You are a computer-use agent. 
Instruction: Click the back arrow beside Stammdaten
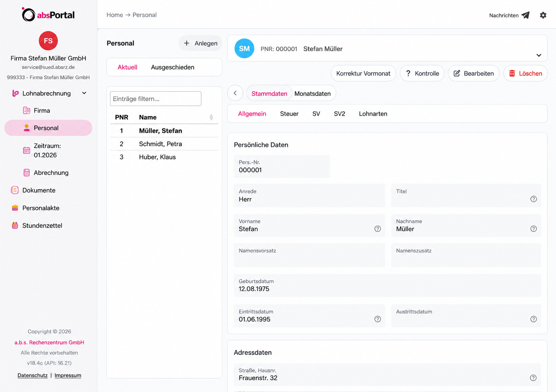(x=235, y=93)
